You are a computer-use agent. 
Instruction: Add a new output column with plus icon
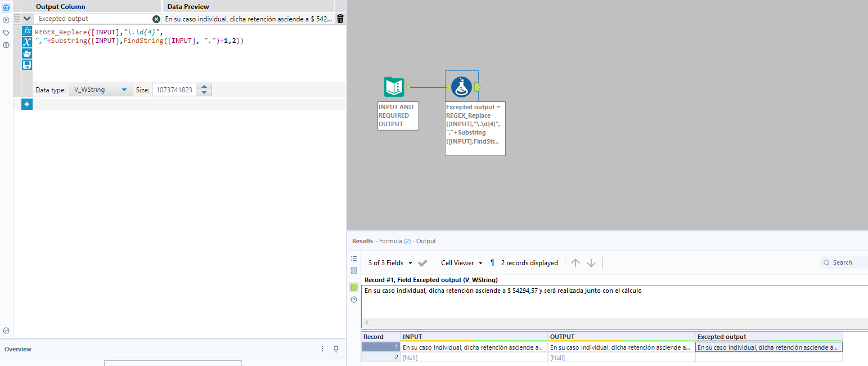point(26,104)
